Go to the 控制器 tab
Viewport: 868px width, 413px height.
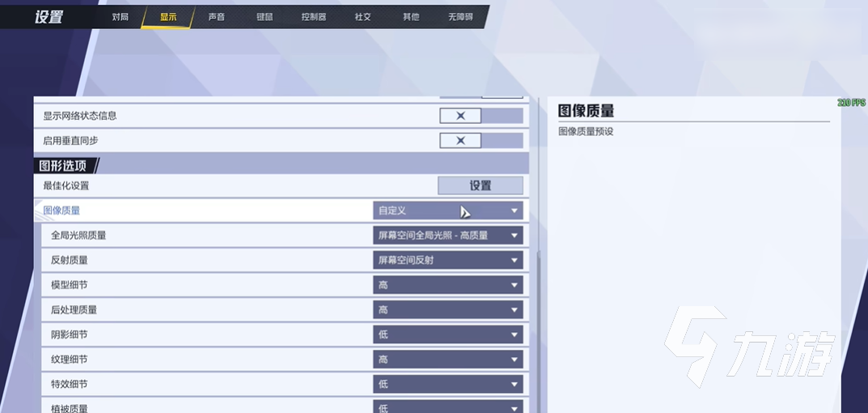tap(314, 17)
